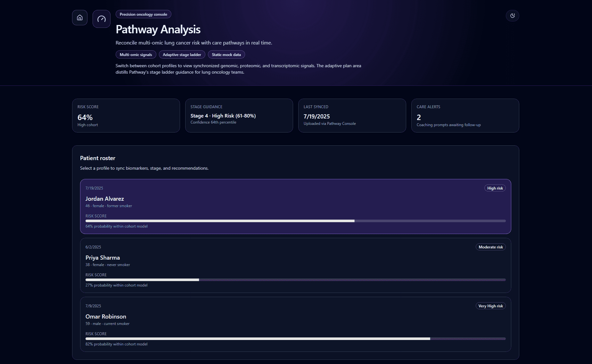Open the Last Synced 7/19/2025 card

pos(352,116)
